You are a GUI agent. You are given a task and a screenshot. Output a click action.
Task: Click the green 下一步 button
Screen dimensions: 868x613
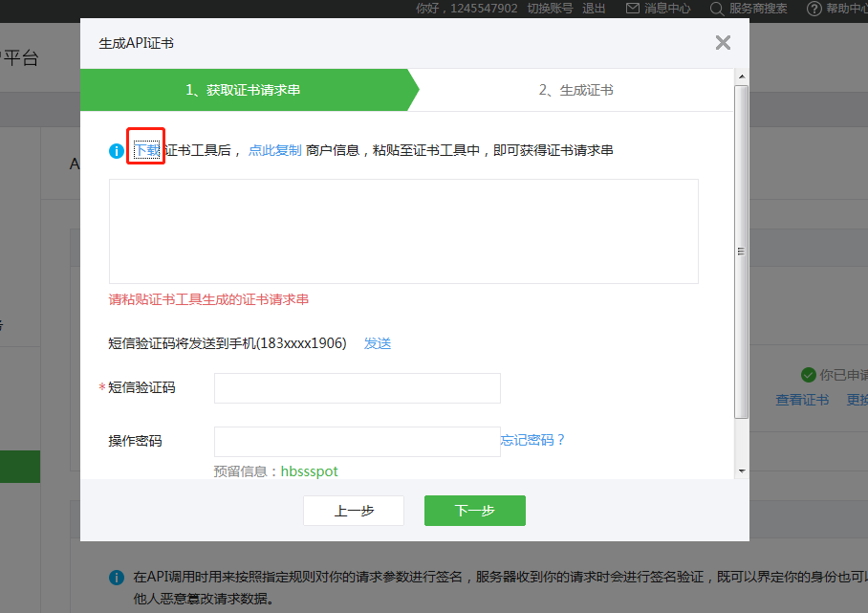click(x=474, y=511)
